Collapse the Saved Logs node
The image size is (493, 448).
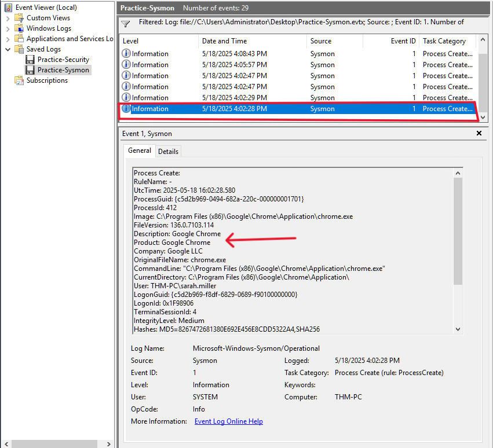pyautogui.click(x=8, y=49)
